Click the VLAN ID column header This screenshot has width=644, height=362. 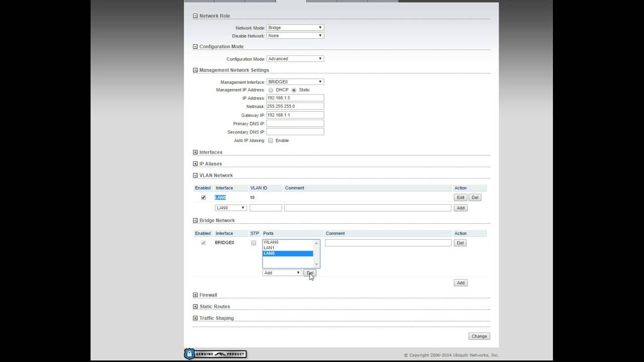click(259, 188)
